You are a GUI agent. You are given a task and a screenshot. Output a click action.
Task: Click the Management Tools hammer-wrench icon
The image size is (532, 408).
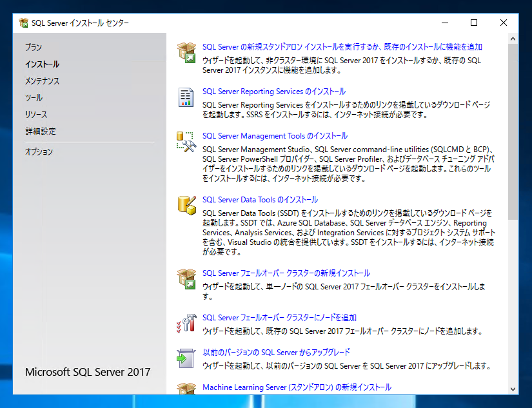click(186, 142)
